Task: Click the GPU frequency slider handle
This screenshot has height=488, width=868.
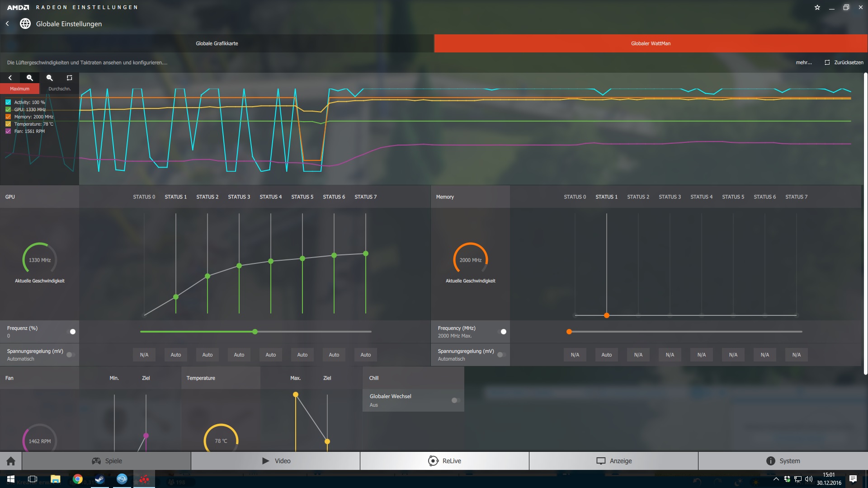Action: pos(255,332)
